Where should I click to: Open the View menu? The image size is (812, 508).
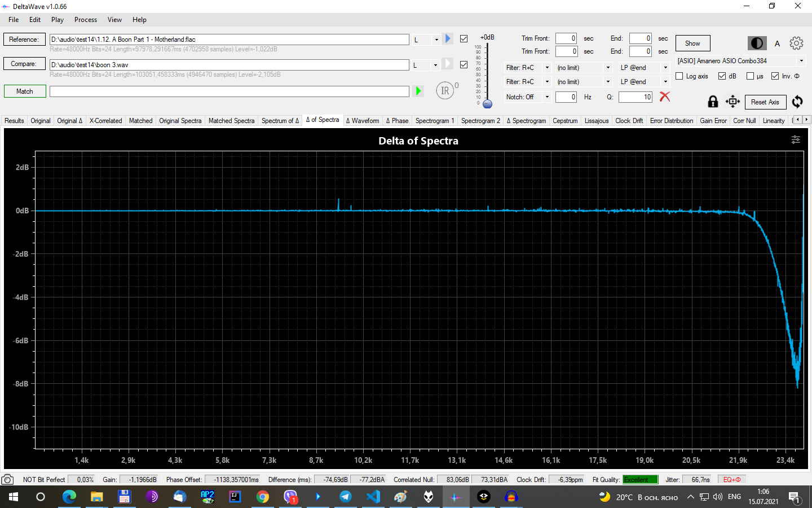pos(114,19)
